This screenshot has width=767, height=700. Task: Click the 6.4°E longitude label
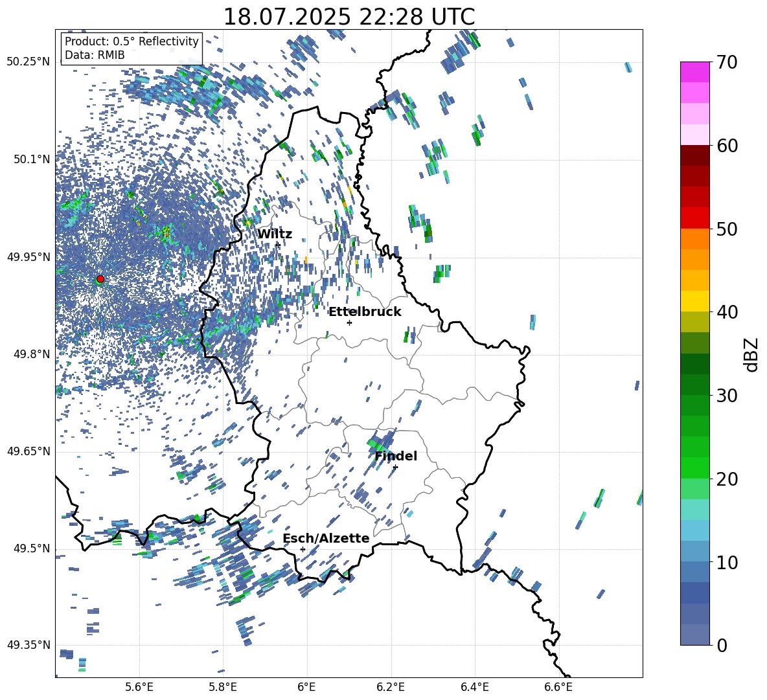coord(474,687)
